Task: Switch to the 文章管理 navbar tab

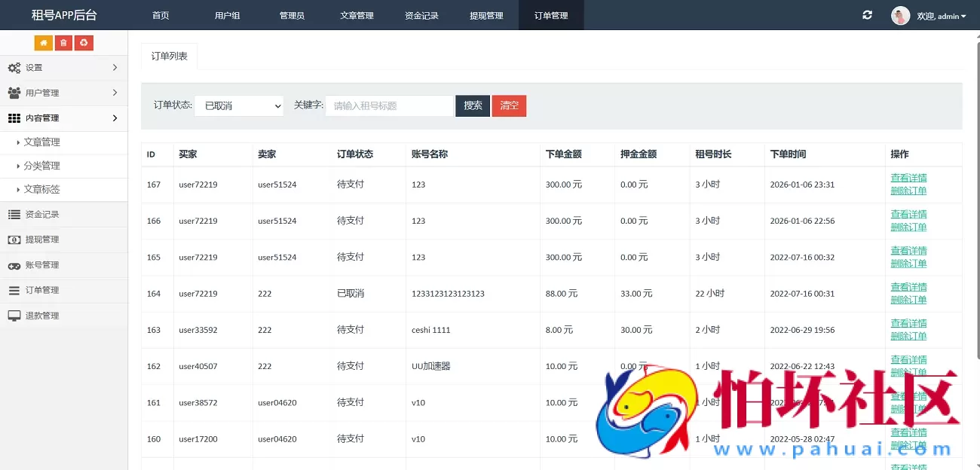Action: (357, 15)
